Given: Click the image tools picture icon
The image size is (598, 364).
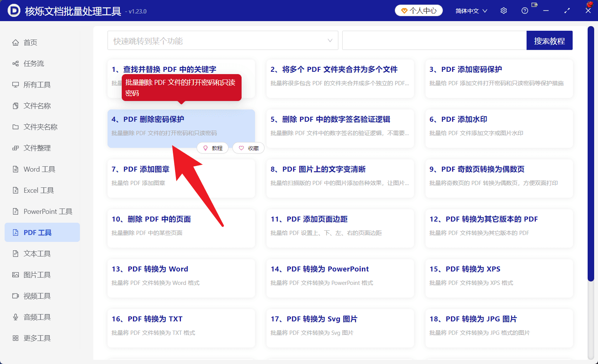Looking at the screenshot, I should [x=15, y=275].
